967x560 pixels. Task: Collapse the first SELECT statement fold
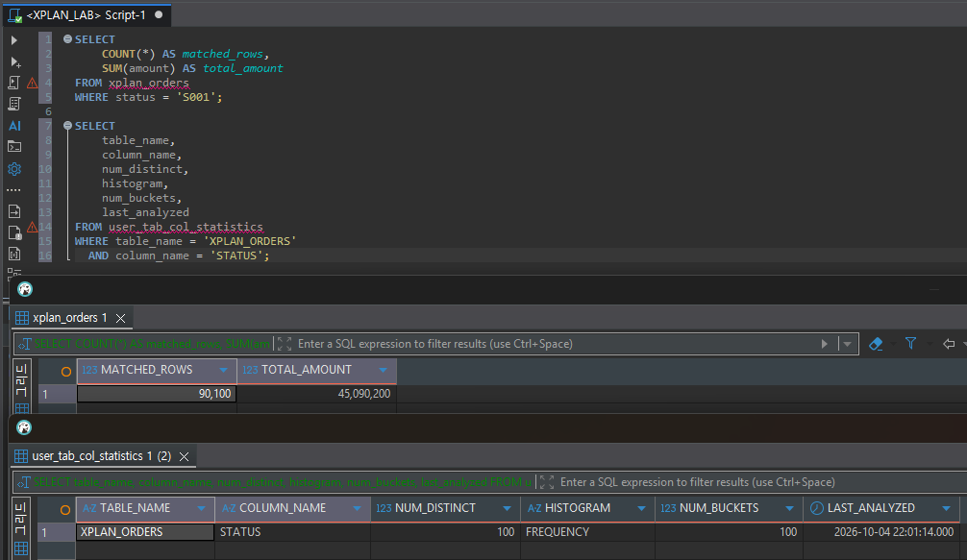(x=68, y=38)
